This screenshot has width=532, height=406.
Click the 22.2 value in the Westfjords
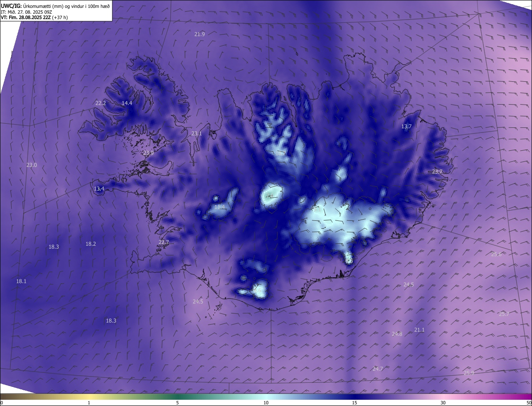point(101,103)
